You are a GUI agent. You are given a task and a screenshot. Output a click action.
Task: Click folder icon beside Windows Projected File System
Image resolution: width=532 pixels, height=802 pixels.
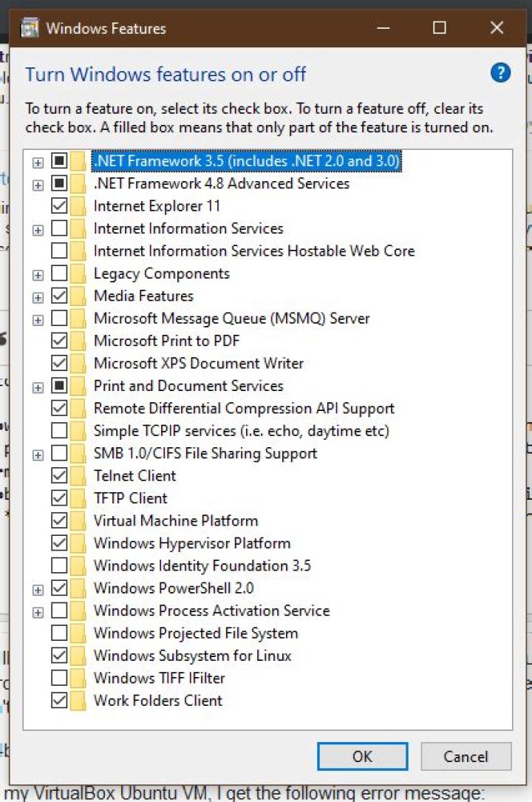[x=78, y=633]
